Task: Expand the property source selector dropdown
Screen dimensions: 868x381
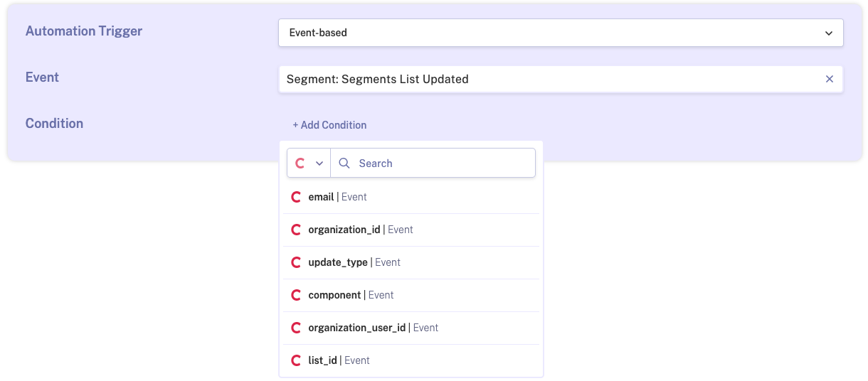Action: click(309, 163)
